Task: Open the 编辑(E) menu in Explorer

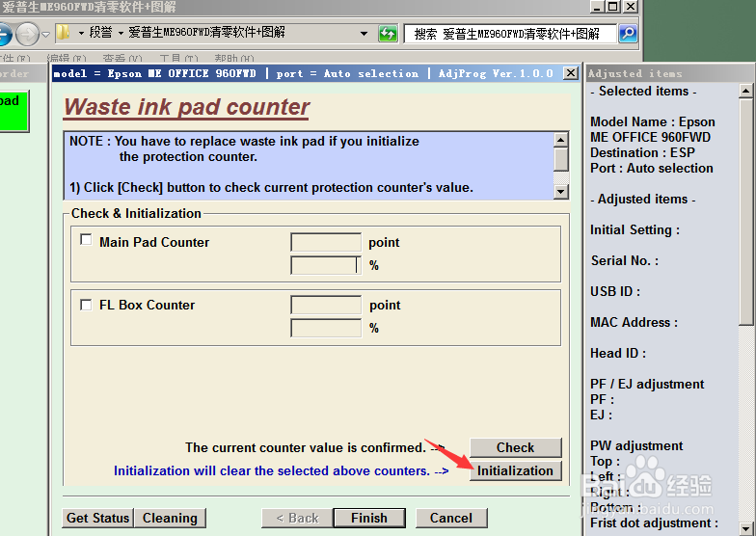Action: (67, 58)
